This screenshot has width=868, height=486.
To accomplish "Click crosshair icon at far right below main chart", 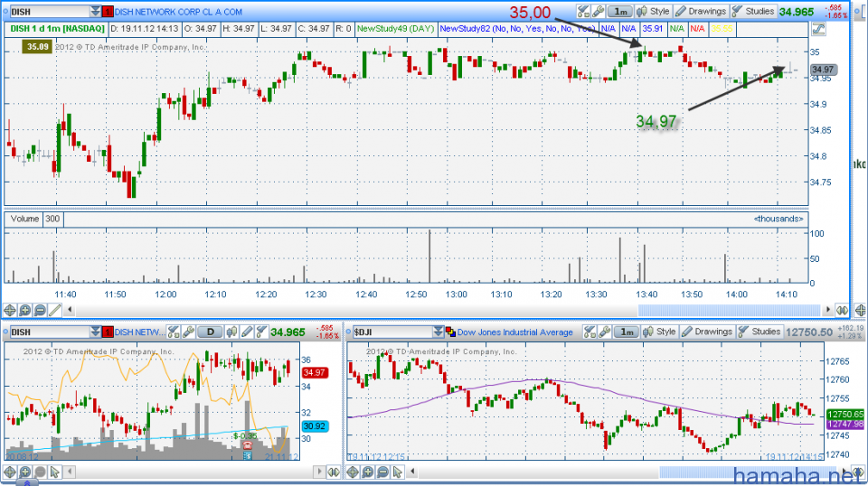I will 860,310.
